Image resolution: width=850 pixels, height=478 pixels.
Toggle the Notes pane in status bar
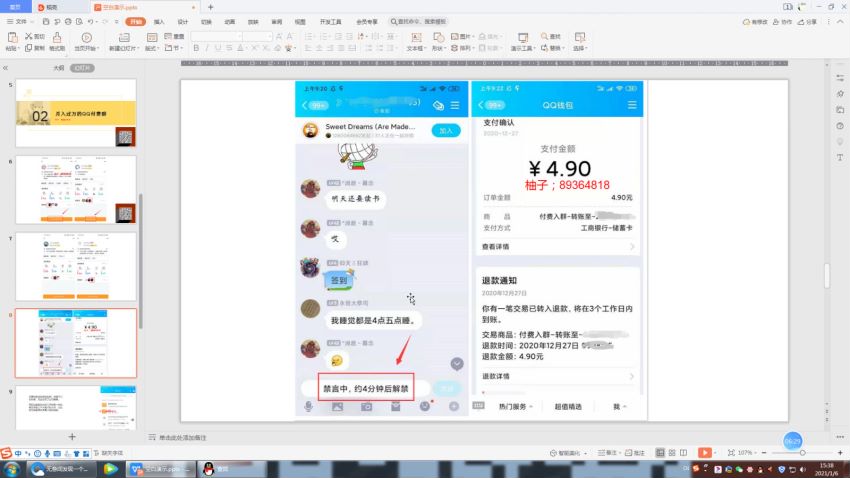[607, 453]
